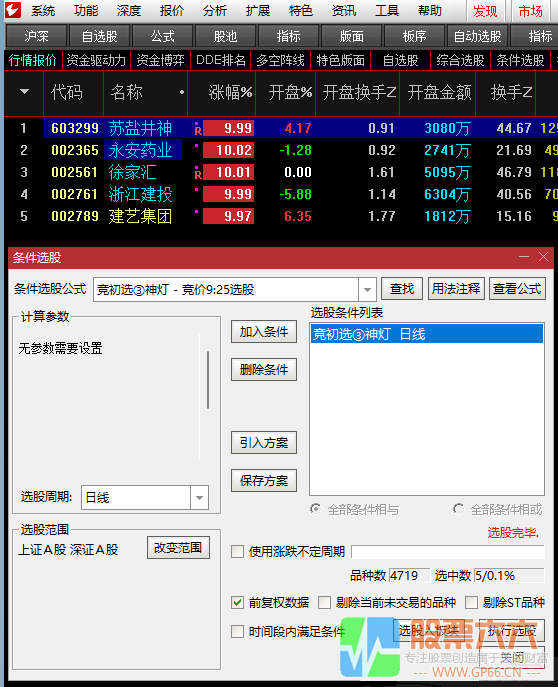Click the 沪深 toolbar button
This screenshot has width=558, height=687.
tap(36, 36)
